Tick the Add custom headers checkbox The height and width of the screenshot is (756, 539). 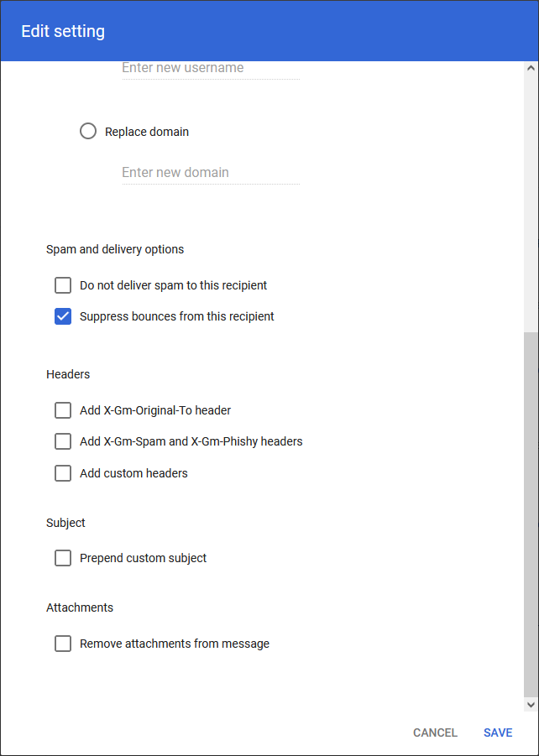point(63,473)
